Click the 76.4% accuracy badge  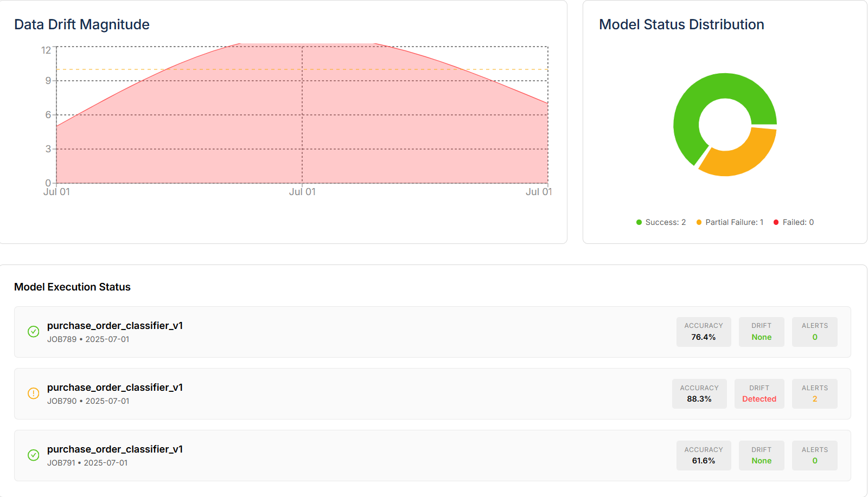(703, 332)
